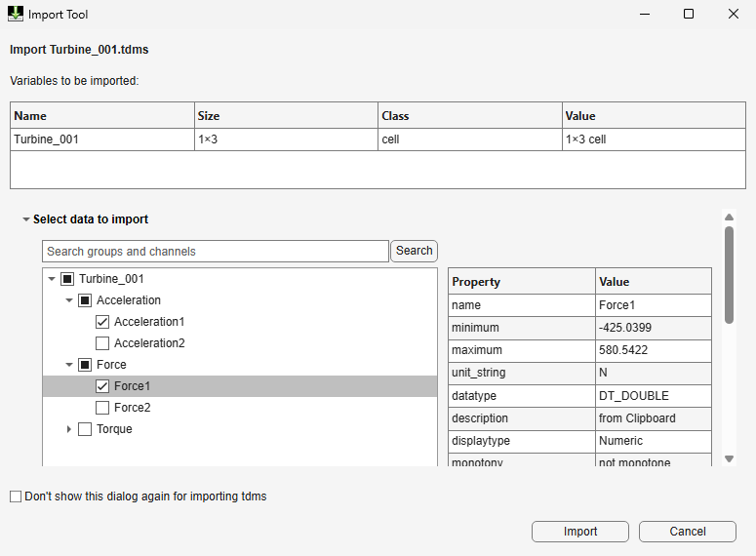Click the DT_DOUBLE datatype value

654,396
